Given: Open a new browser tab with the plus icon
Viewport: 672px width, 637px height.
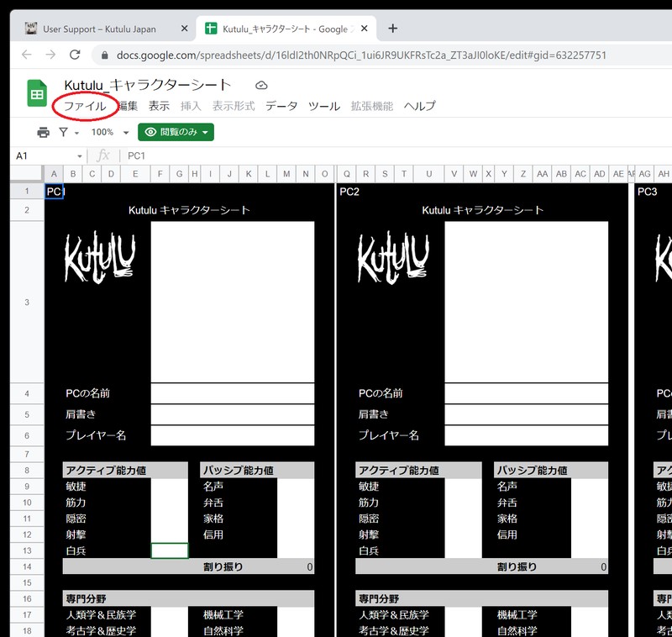Looking at the screenshot, I should tap(392, 29).
